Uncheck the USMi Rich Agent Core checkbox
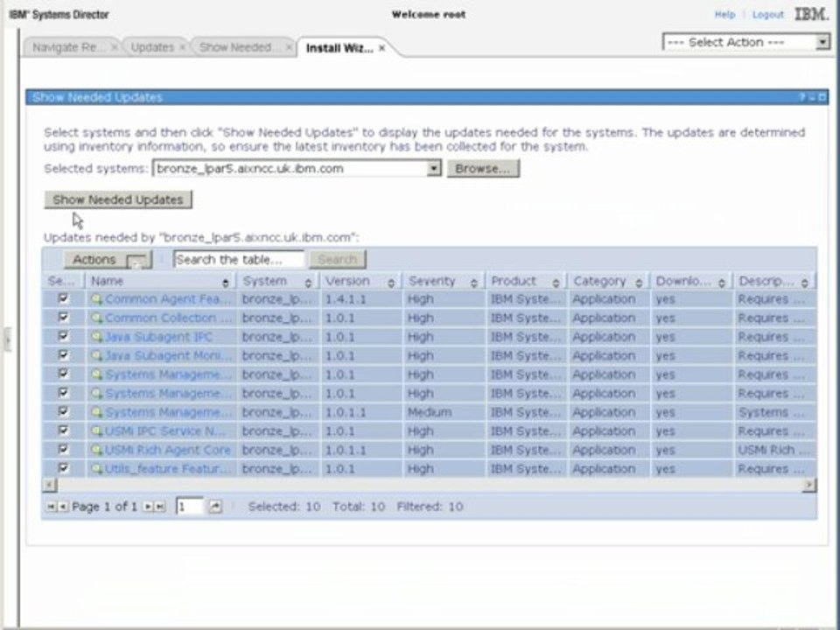Viewport: 840px width, 630px height. (63, 449)
